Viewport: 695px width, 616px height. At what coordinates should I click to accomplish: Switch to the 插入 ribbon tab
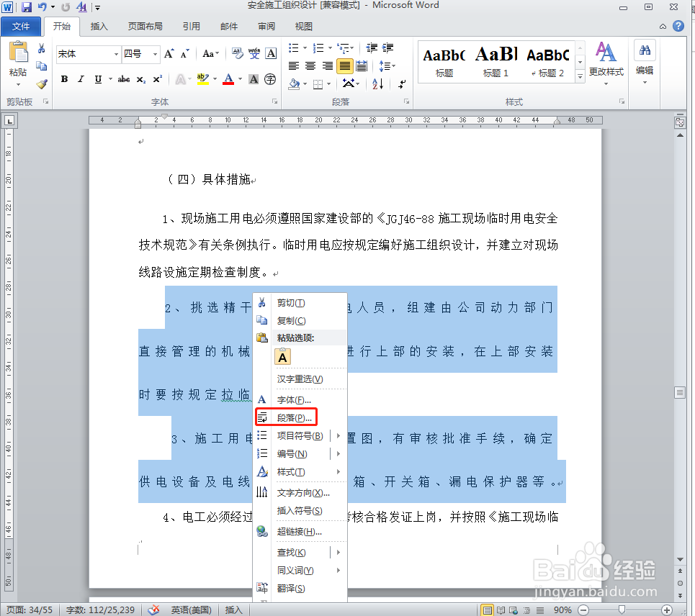coord(99,26)
